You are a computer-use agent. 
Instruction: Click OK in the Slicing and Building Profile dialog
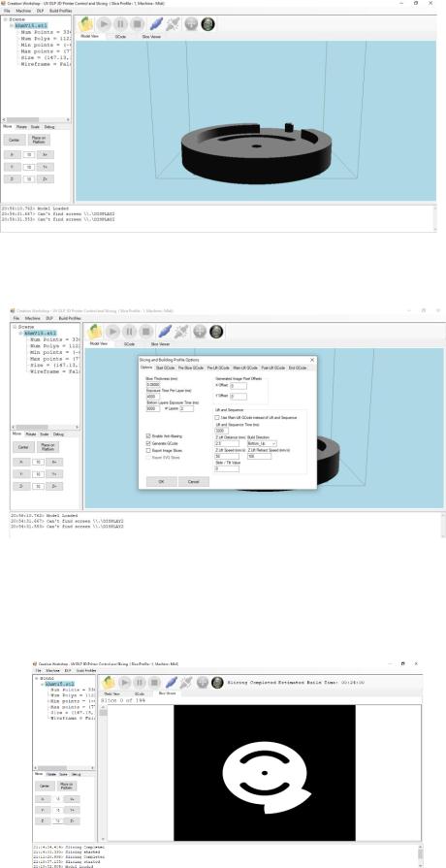[162, 482]
